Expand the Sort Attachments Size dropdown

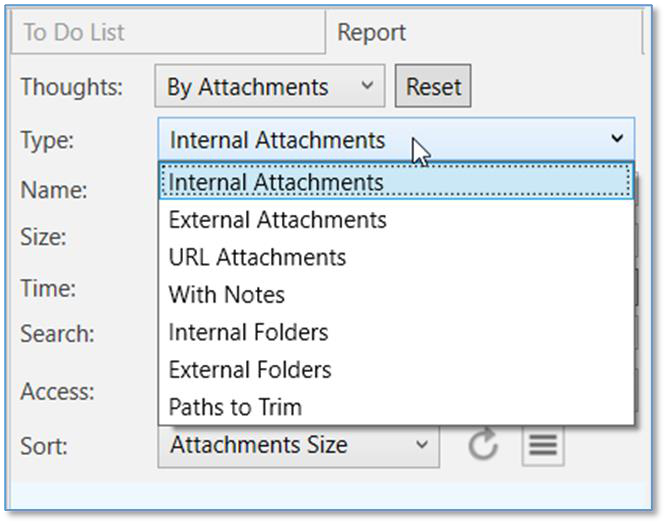tap(298, 445)
